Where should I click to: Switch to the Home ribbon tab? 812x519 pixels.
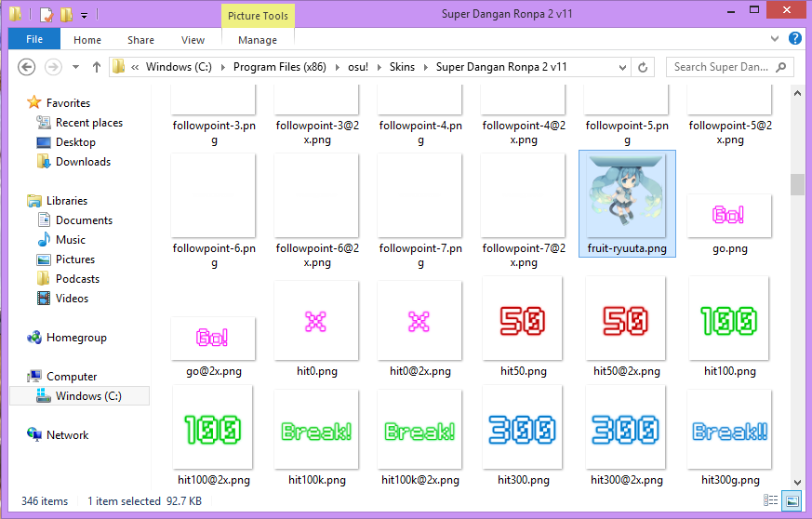(87, 40)
